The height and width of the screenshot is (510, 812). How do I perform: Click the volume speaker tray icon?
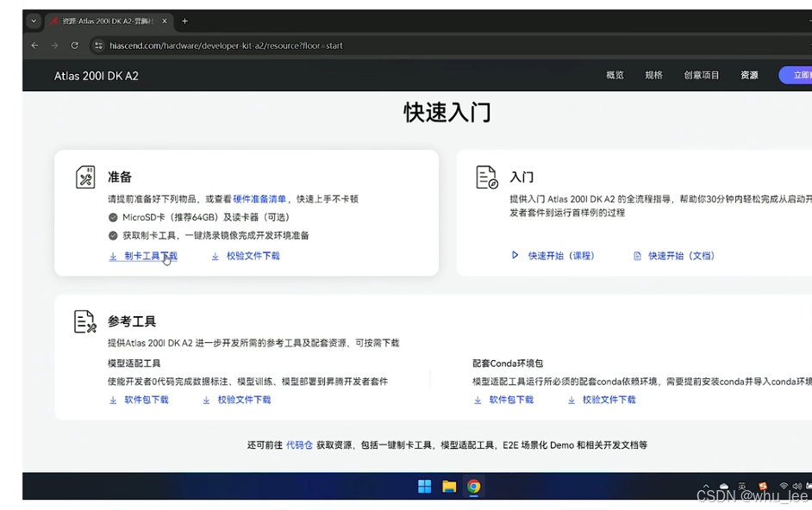click(797, 486)
